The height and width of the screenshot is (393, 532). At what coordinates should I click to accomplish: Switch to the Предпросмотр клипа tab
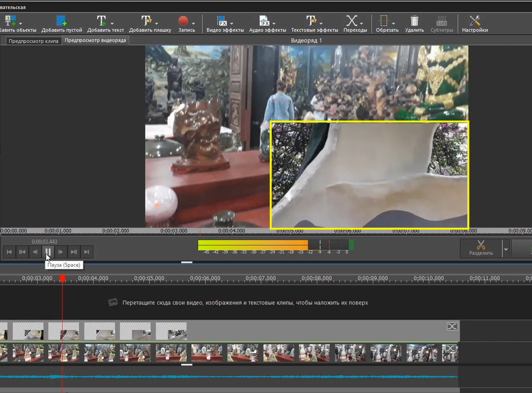pos(33,41)
